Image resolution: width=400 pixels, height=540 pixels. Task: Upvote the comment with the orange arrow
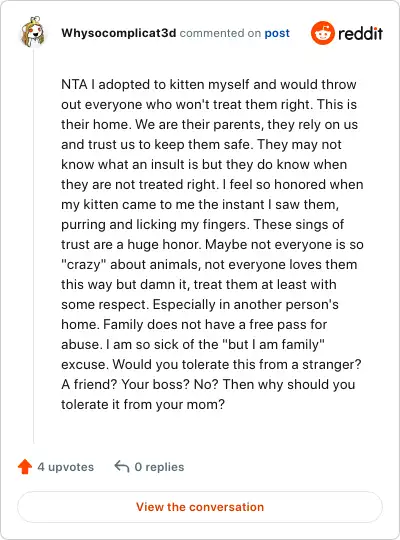click(x=25, y=467)
